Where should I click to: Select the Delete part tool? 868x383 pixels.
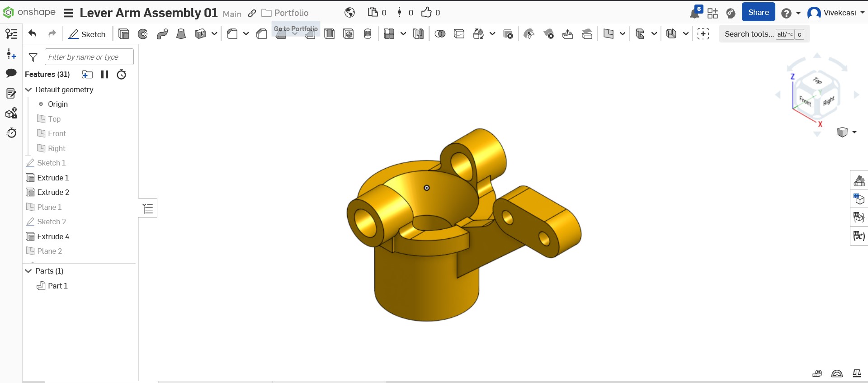508,34
